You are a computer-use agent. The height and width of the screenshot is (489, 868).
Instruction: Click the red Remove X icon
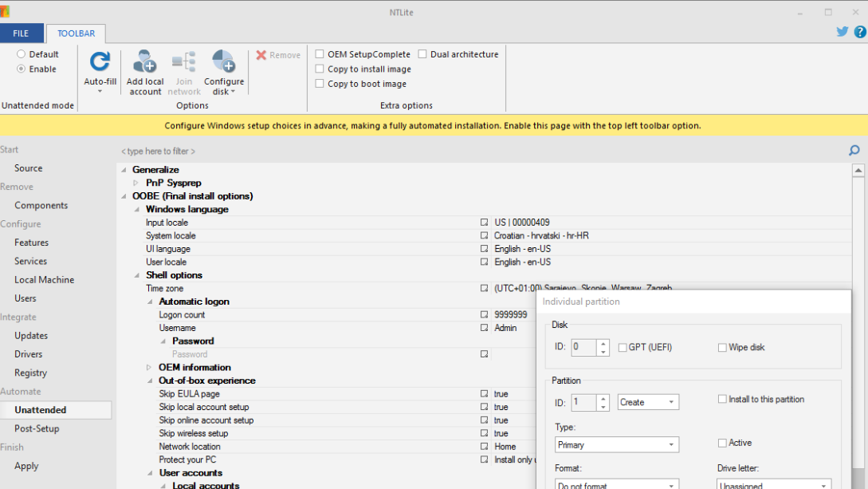261,55
